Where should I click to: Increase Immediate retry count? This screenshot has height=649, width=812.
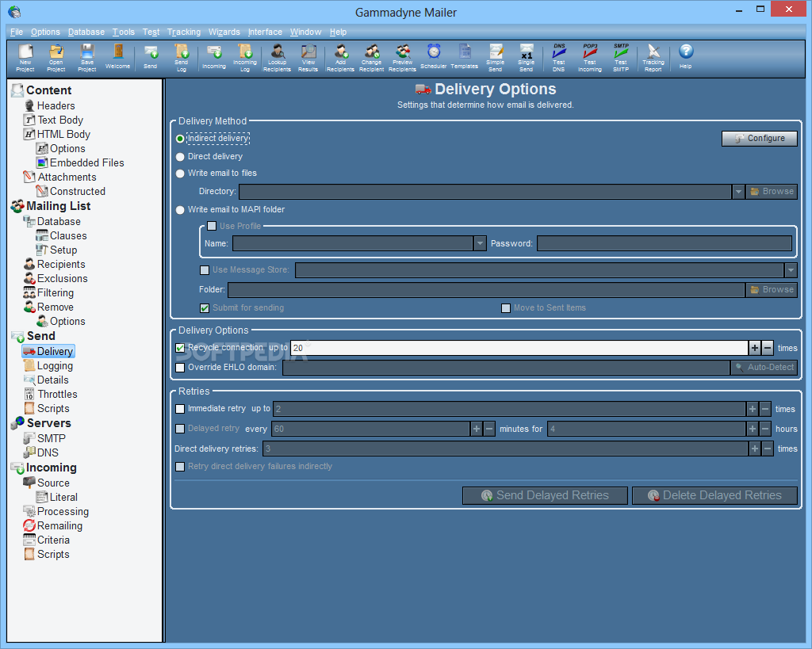pos(753,409)
